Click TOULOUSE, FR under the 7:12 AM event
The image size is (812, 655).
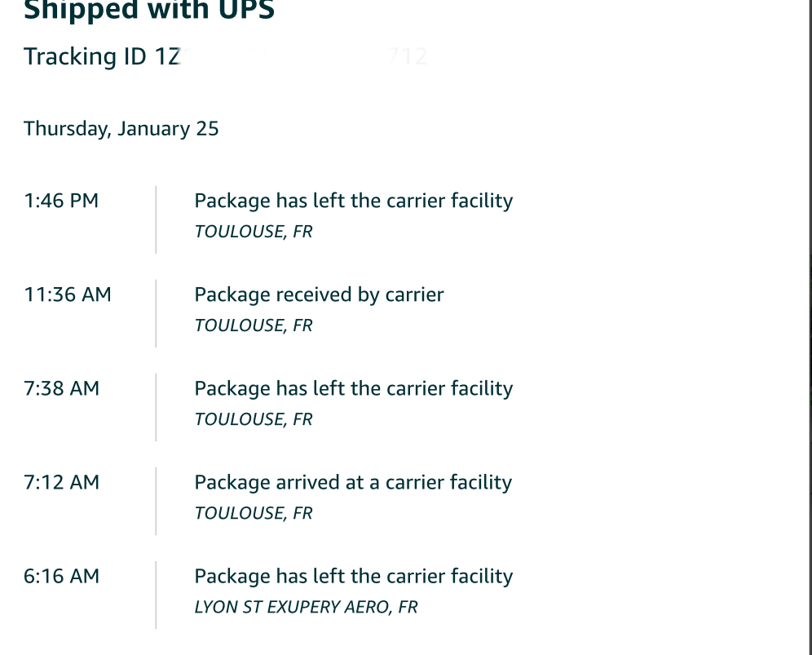pos(253,513)
